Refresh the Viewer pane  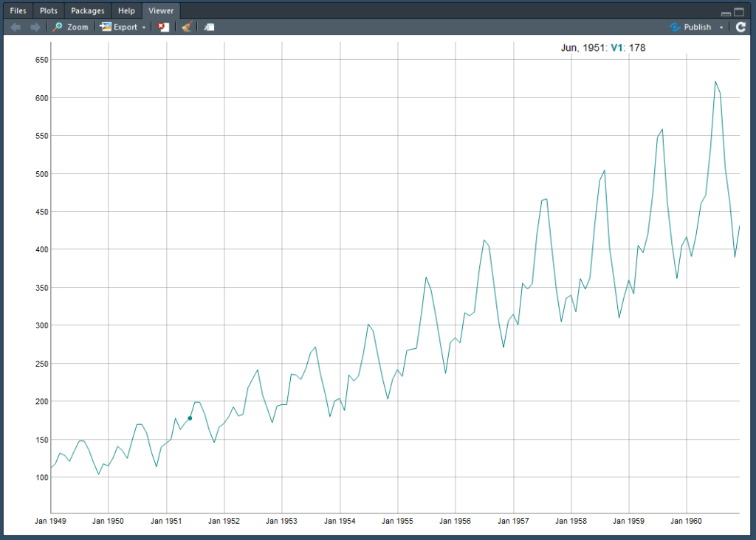pos(740,27)
